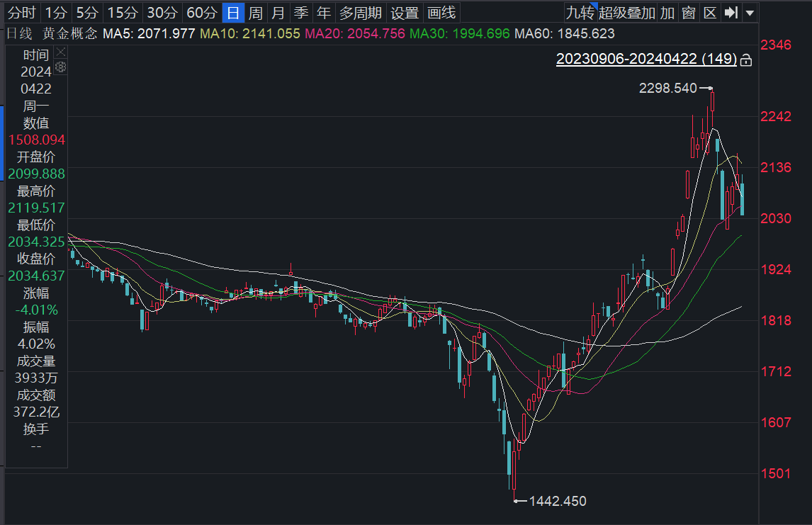Open the 设置 settings menu

click(x=405, y=13)
